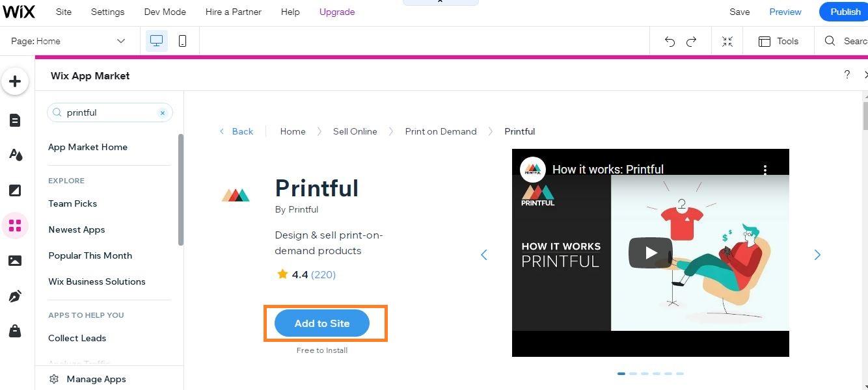Click the Printful app logo
Image resolution: width=868 pixels, height=390 pixels.
[x=236, y=194]
